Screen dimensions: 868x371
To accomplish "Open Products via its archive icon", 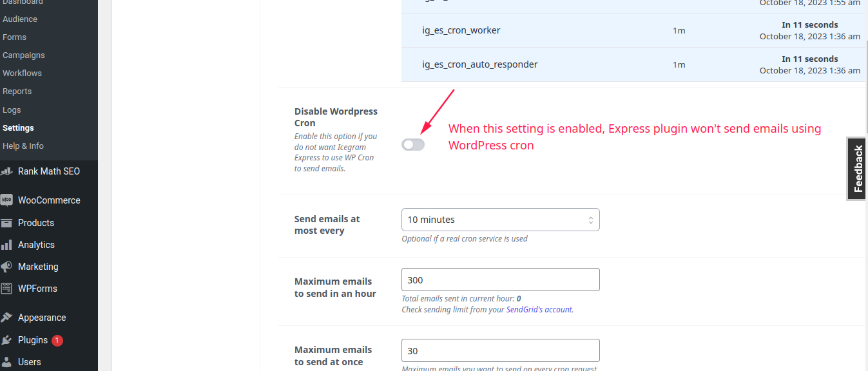I will [x=6, y=223].
